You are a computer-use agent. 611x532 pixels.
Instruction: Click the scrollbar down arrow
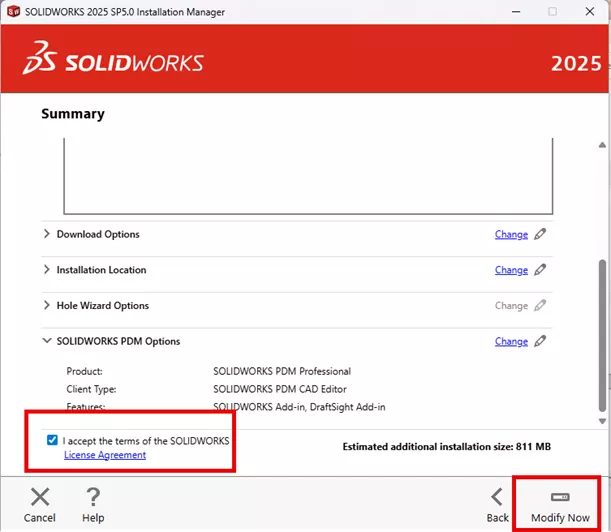point(602,421)
